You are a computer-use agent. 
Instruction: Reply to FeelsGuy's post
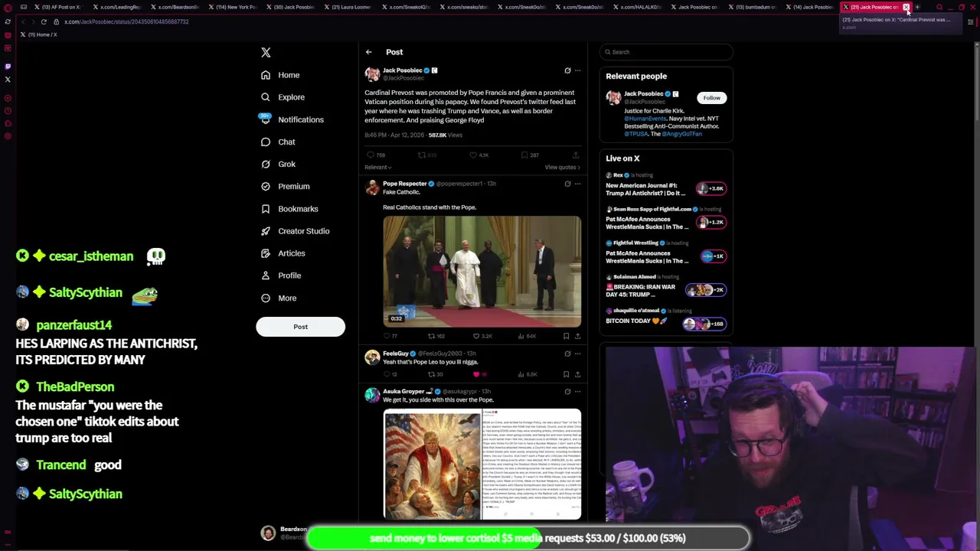[390, 374]
